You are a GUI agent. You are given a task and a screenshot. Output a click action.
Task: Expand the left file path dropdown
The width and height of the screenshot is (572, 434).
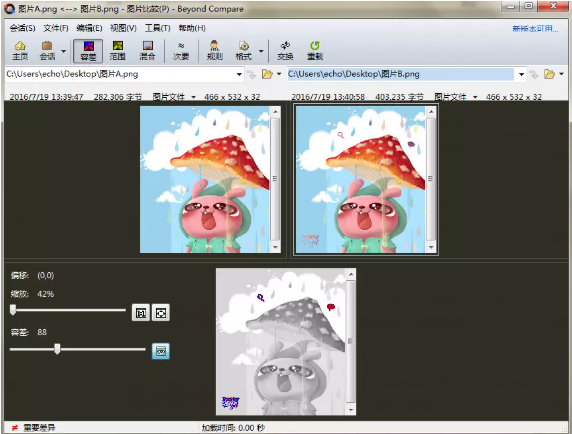[239, 74]
